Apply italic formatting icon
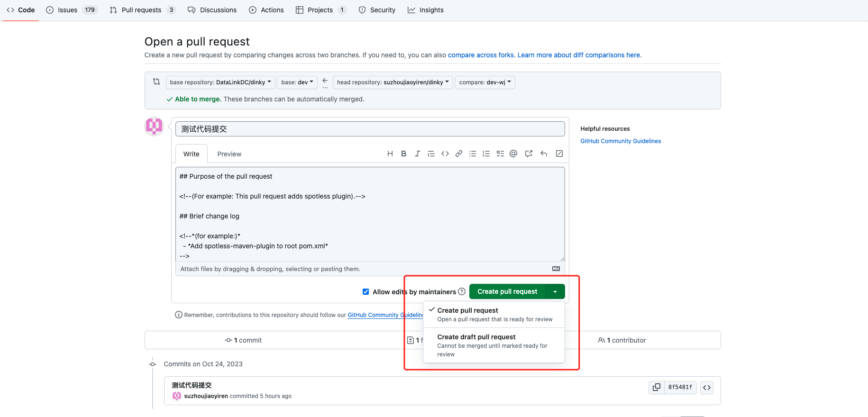Viewport: 868px width, 417px height. pyautogui.click(x=417, y=154)
